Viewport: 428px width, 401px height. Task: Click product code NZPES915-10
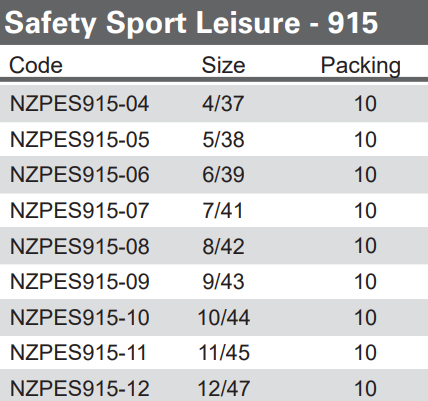click(x=80, y=317)
